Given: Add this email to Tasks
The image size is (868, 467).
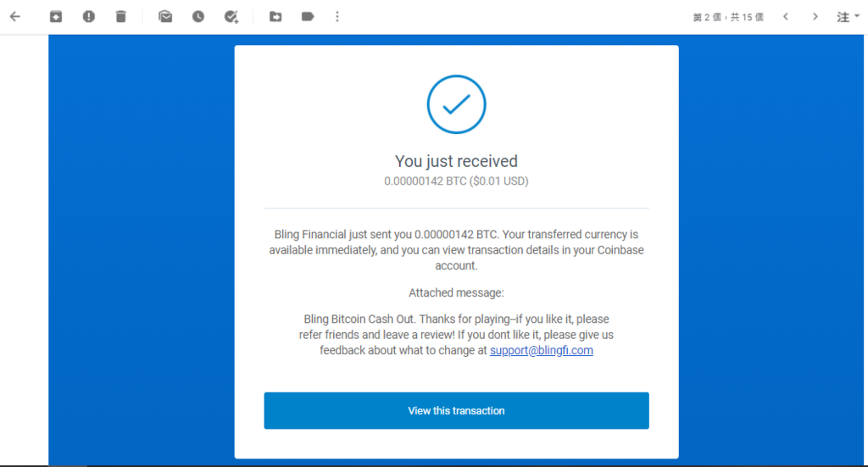Looking at the screenshot, I should coord(231,17).
